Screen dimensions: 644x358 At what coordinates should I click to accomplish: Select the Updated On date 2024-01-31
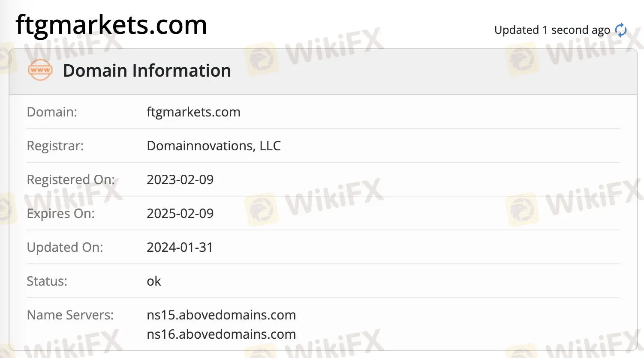(x=180, y=247)
